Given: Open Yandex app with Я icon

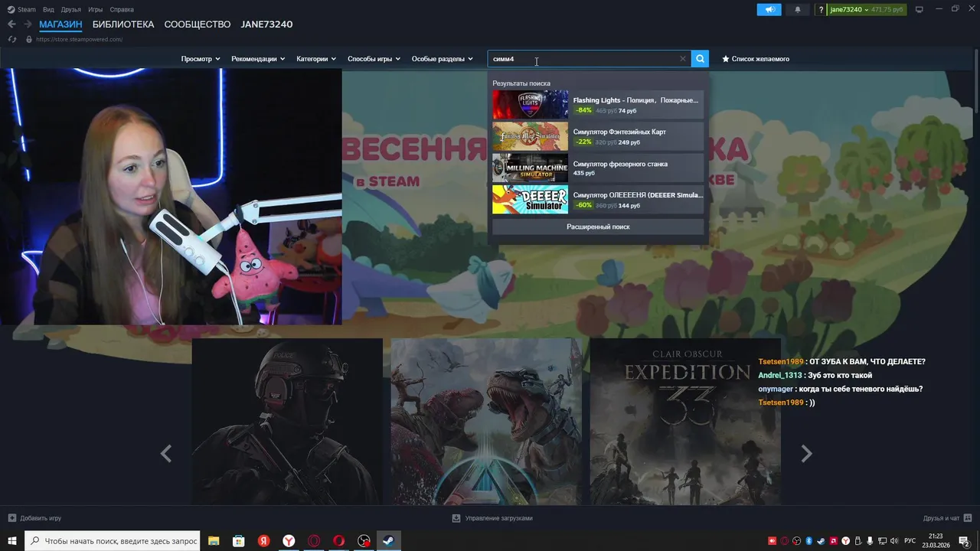Looking at the screenshot, I should pyautogui.click(x=263, y=541).
